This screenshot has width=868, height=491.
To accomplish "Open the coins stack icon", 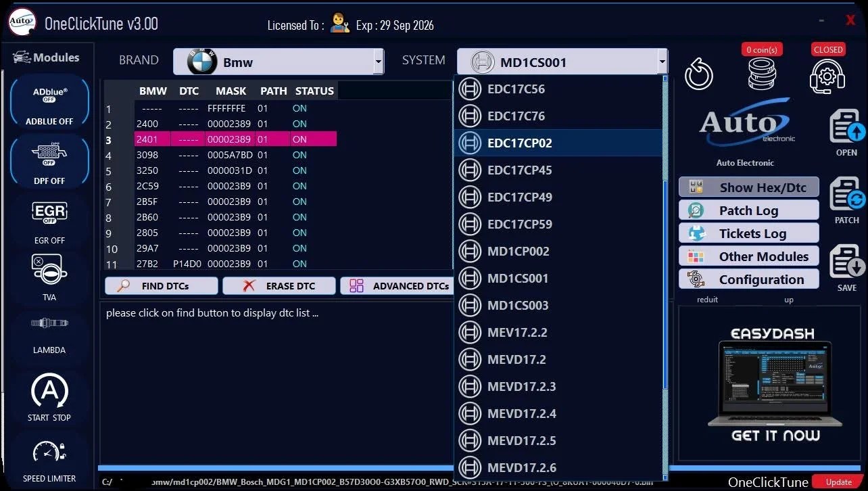I will click(x=762, y=74).
